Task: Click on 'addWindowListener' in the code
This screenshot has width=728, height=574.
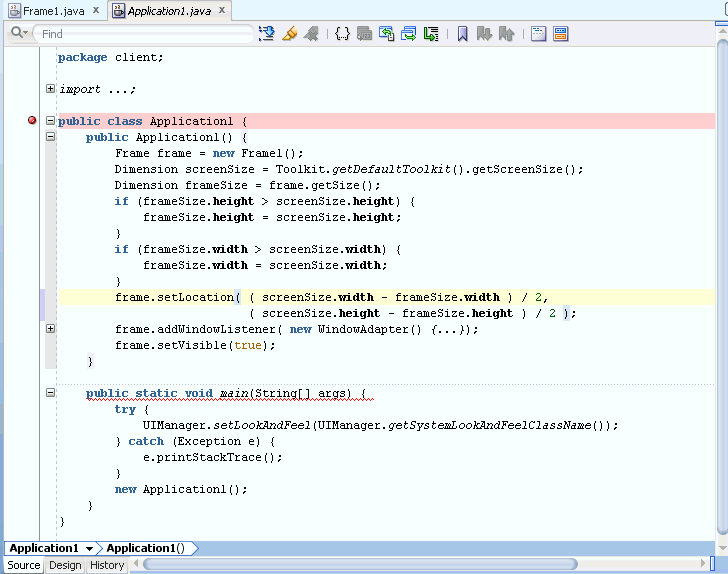Action: pos(216,329)
